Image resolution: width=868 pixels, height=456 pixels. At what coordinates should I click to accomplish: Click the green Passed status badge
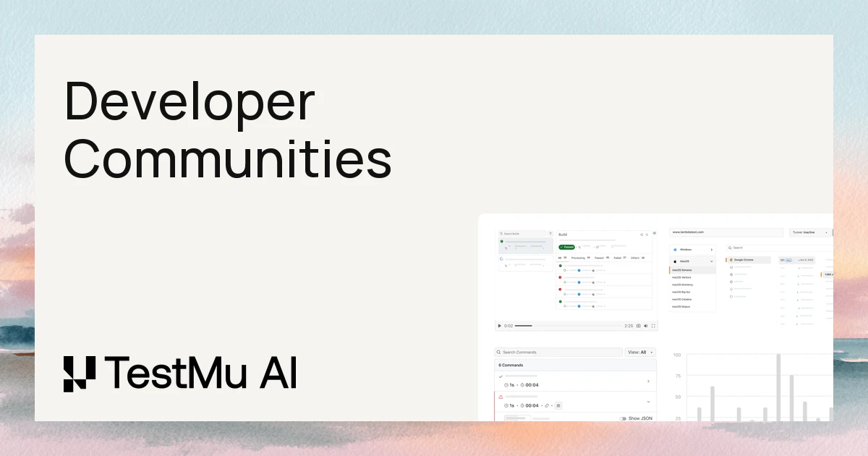click(x=566, y=247)
